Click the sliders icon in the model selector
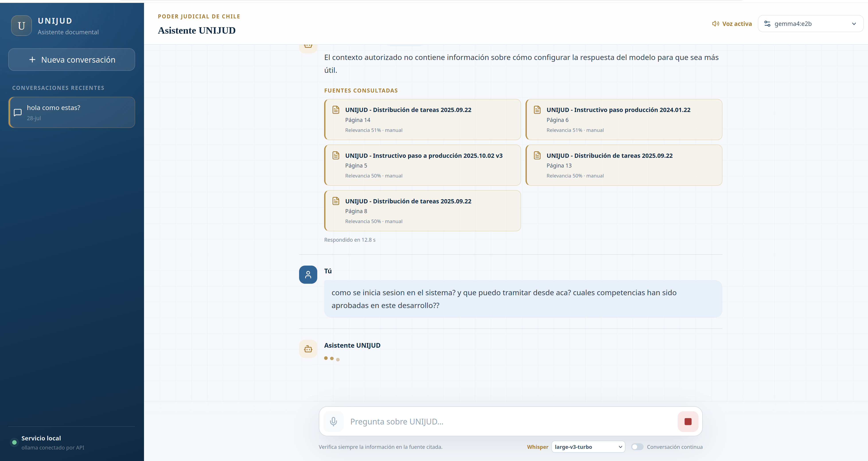The width and height of the screenshot is (868, 461). coord(767,23)
